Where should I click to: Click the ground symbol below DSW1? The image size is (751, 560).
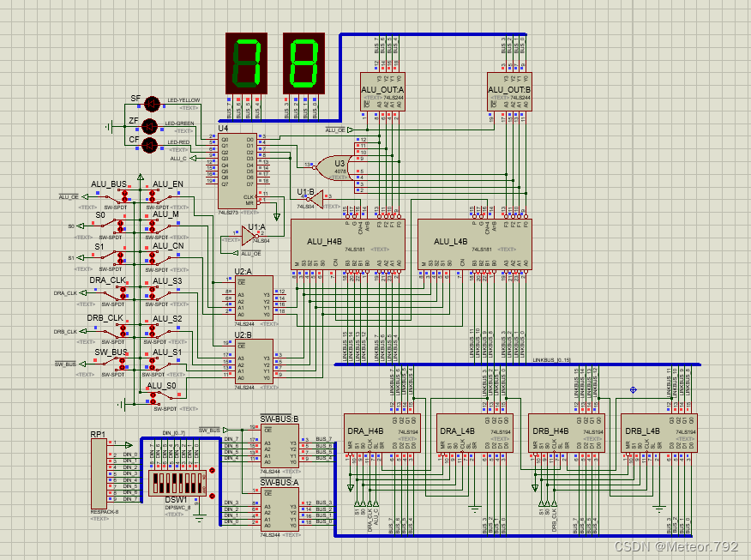pyautogui.click(x=199, y=517)
